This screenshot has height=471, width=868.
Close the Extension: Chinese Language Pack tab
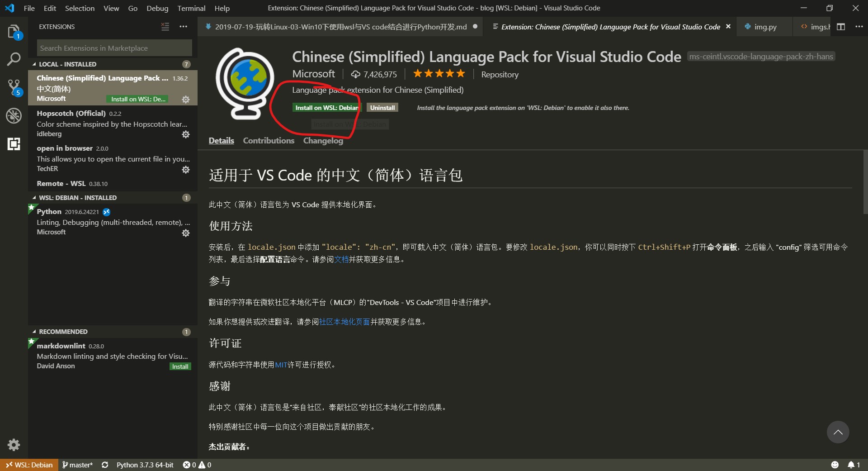click(728, 27)
